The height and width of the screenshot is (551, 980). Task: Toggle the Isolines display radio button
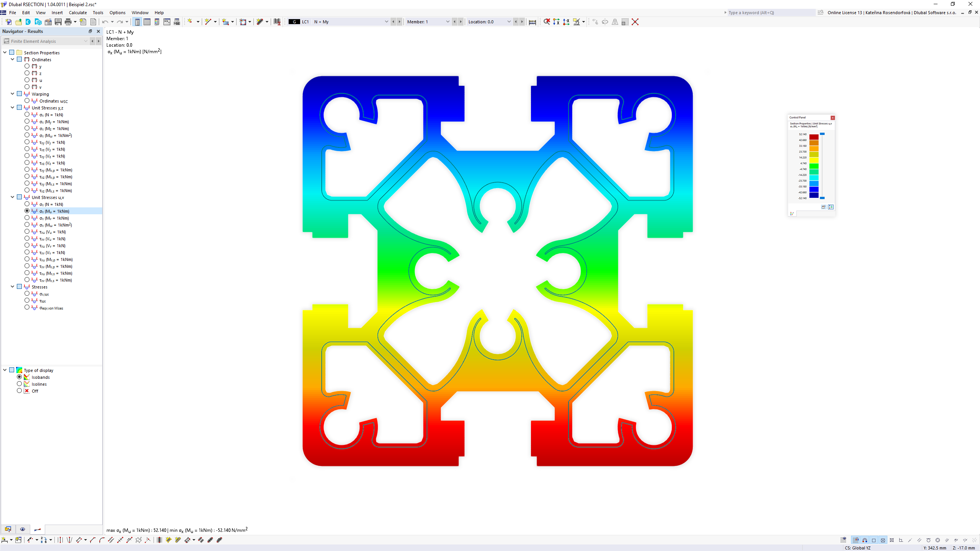pos(20,383)
